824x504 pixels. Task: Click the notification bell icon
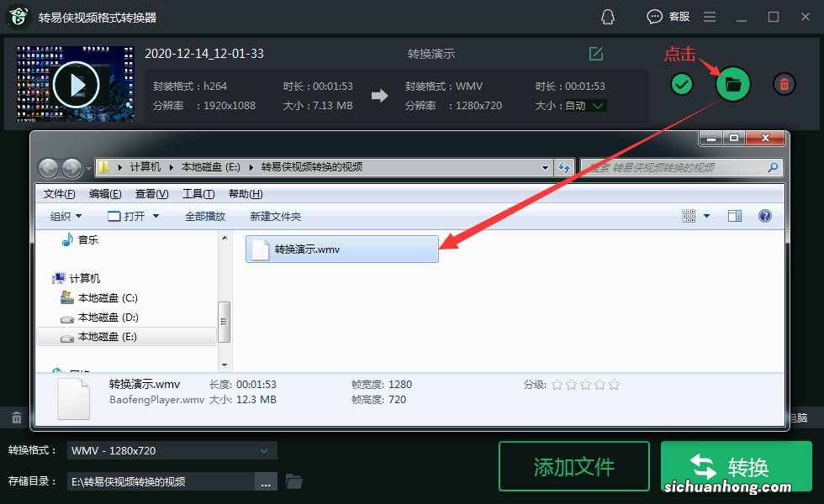tap(608, 16)
